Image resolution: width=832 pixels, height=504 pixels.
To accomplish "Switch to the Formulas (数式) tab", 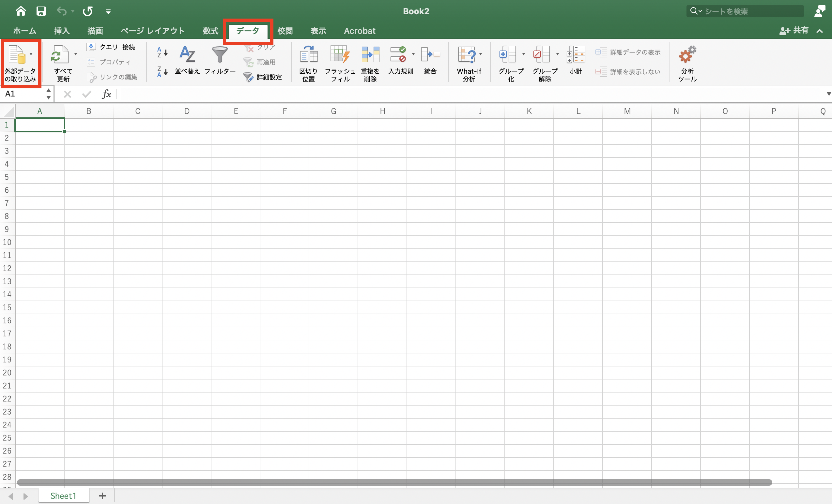I will pyautogui.click(x=210, y=31).
